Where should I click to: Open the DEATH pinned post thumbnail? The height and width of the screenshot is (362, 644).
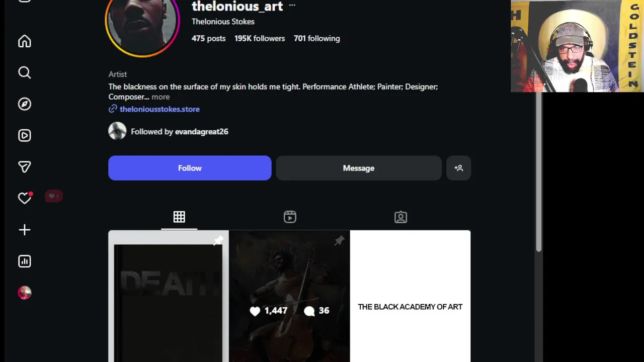point(169,296)
